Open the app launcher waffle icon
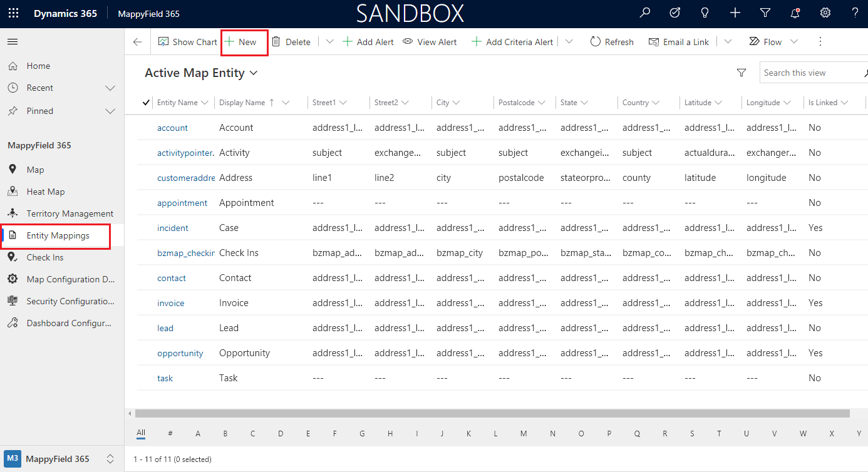The width and height of the screenshot is (868, 472). 13,13
